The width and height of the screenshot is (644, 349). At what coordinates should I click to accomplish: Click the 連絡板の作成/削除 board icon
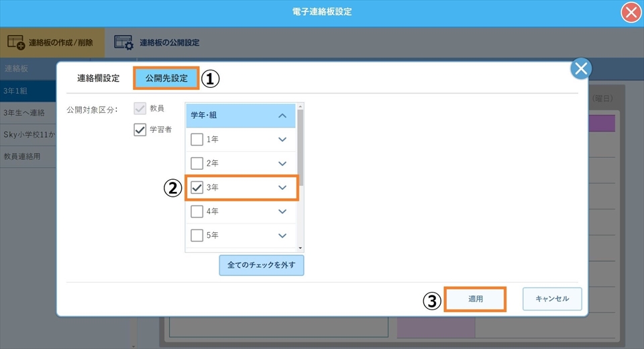point(15,42)
